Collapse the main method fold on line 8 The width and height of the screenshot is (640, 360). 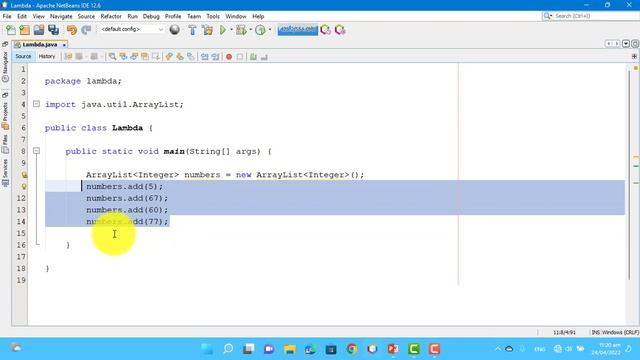point(36,151)
